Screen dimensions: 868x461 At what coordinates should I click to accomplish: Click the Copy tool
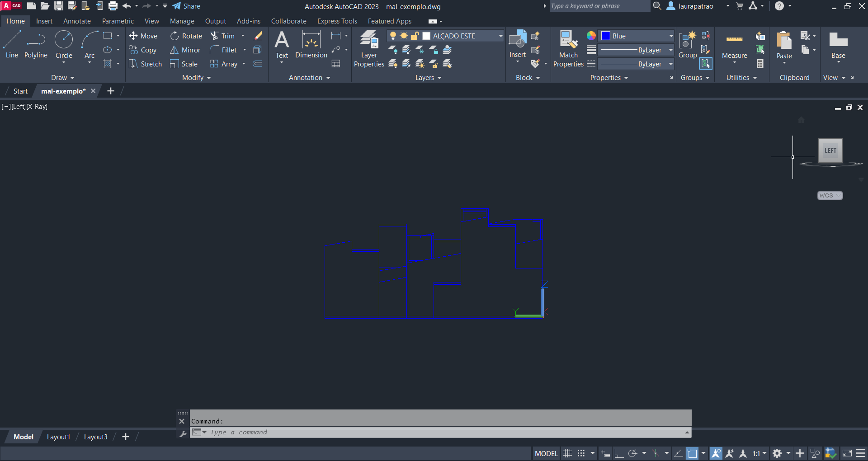click(x=143, y=50)
